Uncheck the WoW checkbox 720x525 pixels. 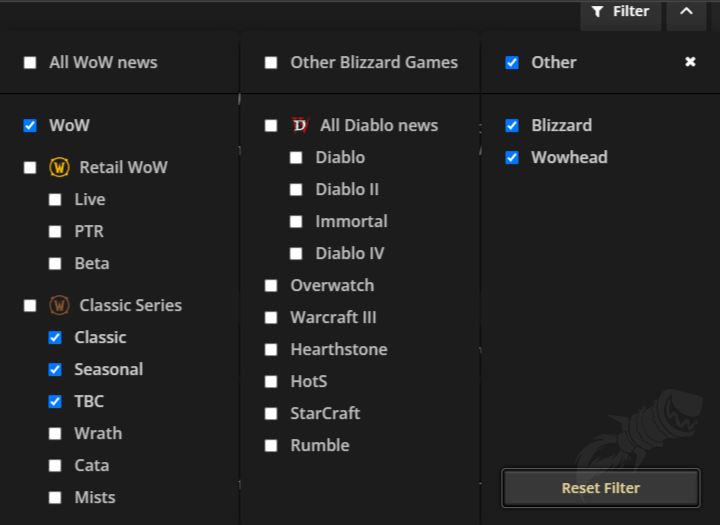pyautogui.click(x=30, y=125)
